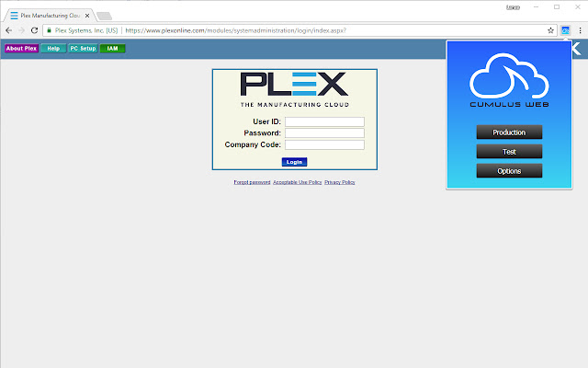
Task: Open the Forgot password link
Action: [252, 182]
